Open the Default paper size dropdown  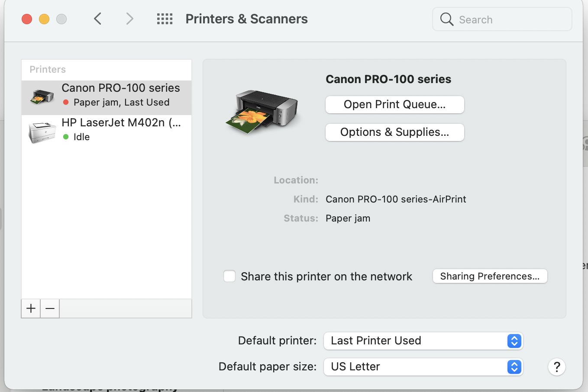point(514,366)
